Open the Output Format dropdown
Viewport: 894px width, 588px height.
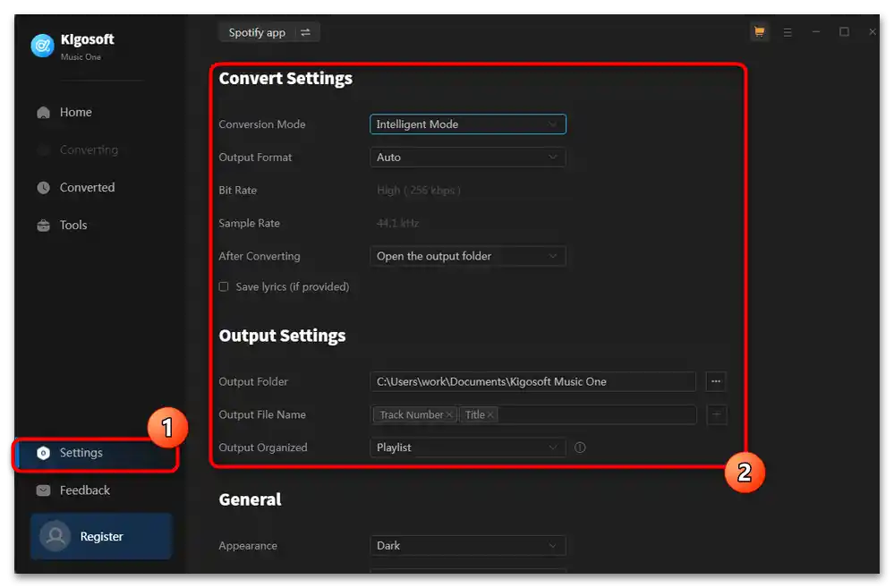[x=467, y=158]
